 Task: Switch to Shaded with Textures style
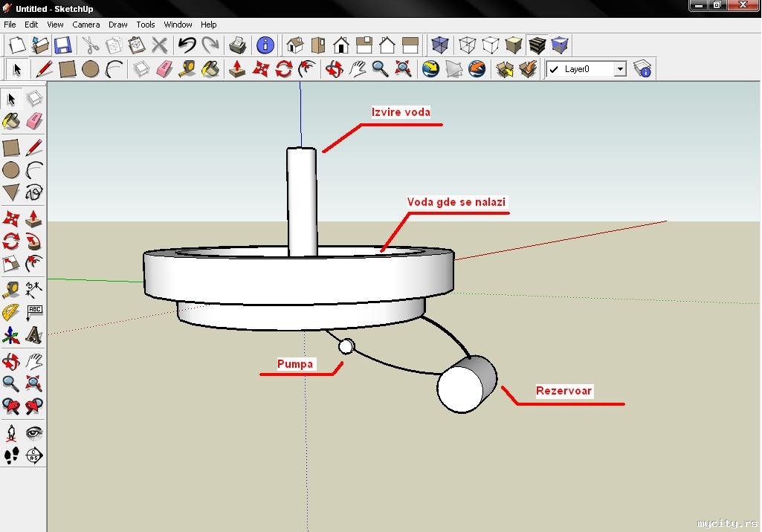coord(537,45)
